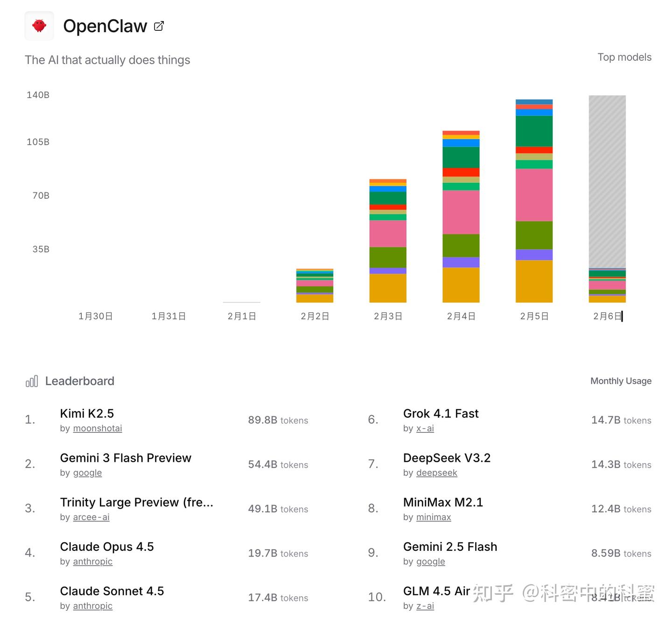Click the orange base segment of 2月4日 bar
This screenshot has width=672, height=620.
pos(461,285)
